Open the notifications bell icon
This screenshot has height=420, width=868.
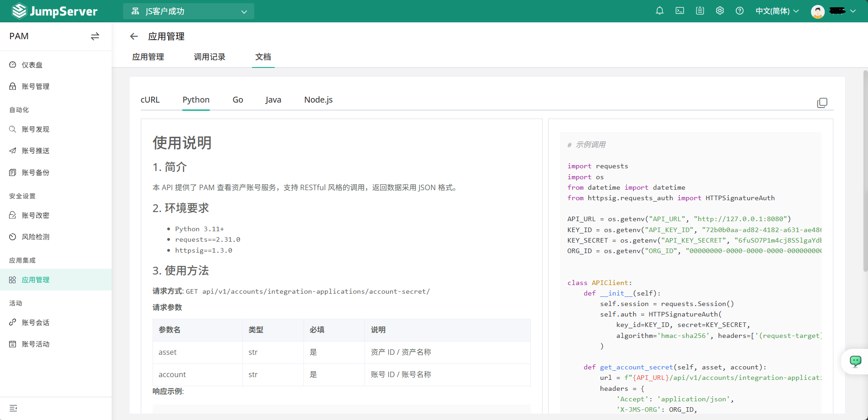coord(659,11)
